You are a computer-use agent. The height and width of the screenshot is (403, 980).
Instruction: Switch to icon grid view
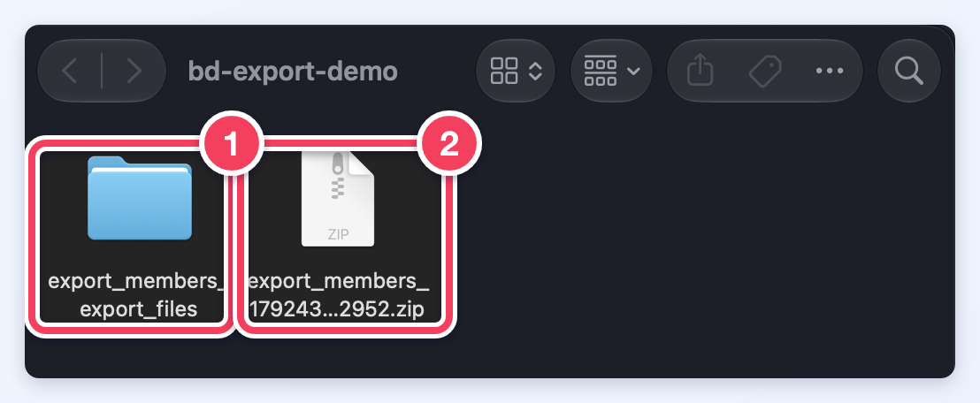(504, 71)
